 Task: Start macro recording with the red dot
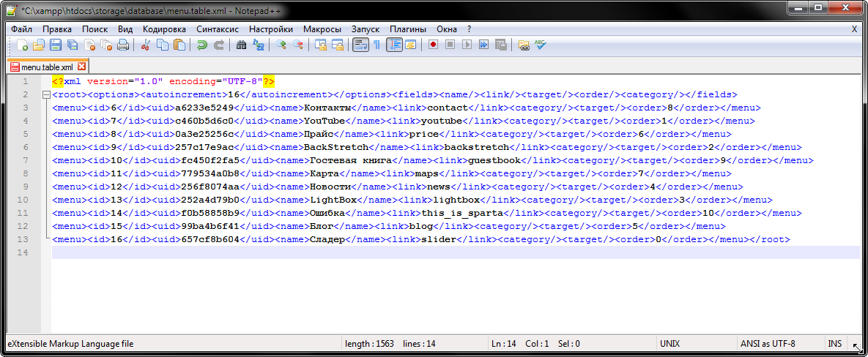[x=433, y=45]
